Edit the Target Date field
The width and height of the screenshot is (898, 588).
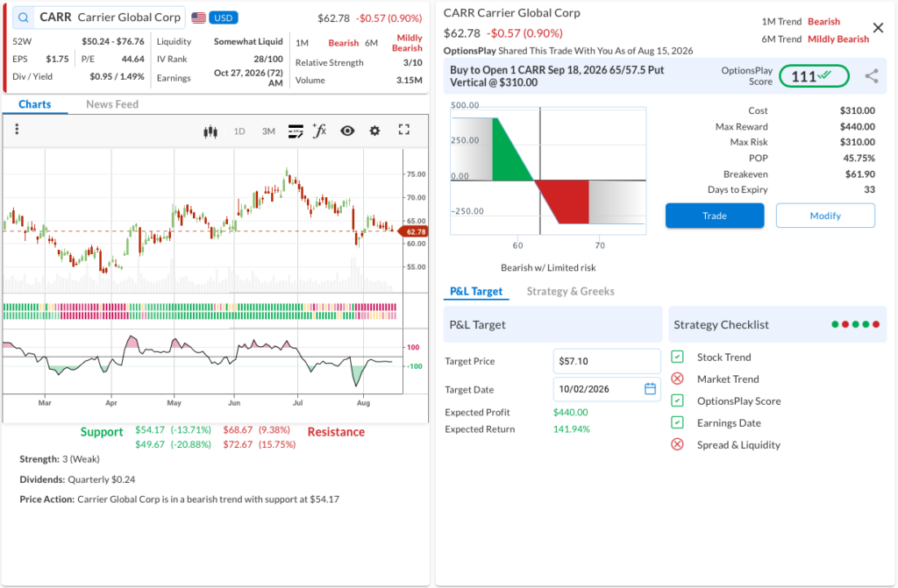607,389
